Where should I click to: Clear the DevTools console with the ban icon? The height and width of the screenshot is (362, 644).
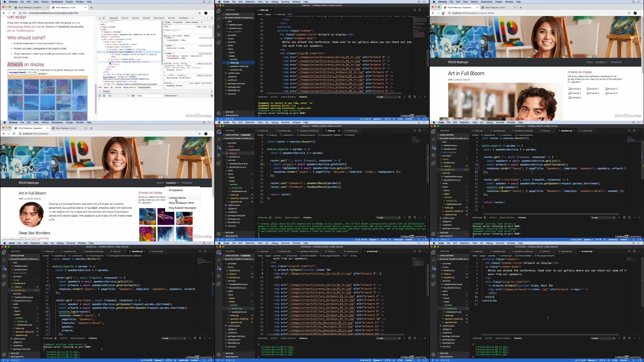point(104,96)
